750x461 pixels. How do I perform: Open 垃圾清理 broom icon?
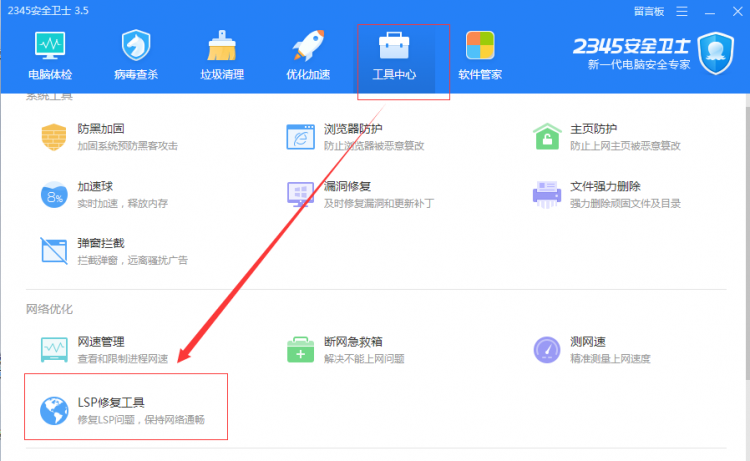click(x=221, y=45)
